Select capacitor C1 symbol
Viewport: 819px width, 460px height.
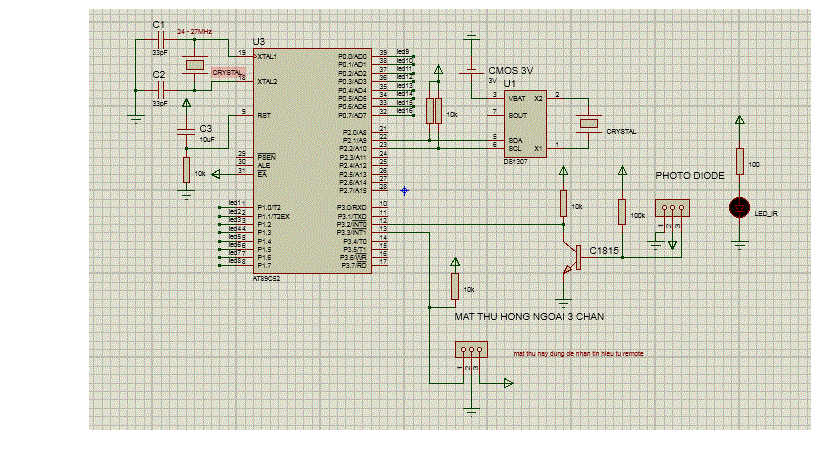point(161,39)
